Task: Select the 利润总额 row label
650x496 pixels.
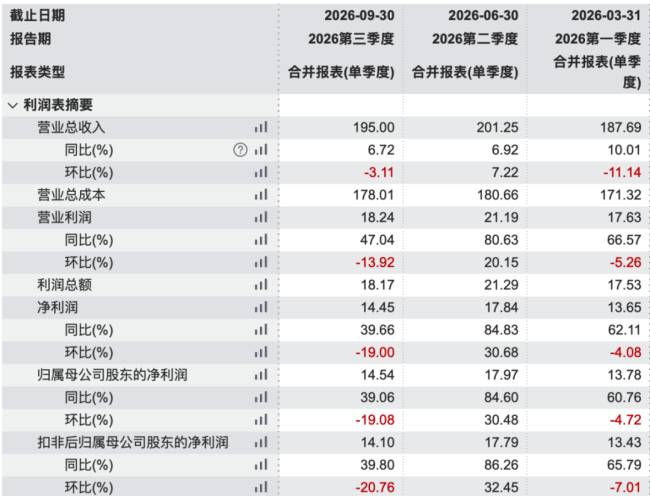Action: tap(65, 285)
